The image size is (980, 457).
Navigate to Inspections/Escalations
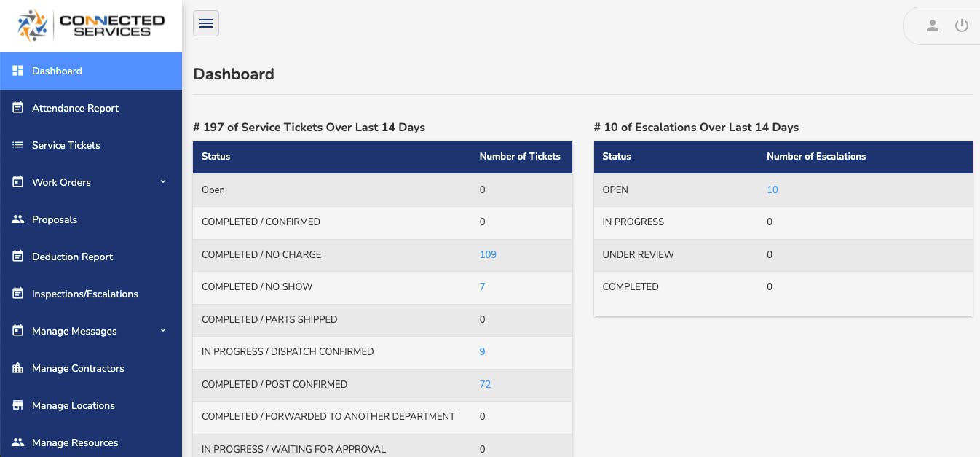point(91,294)
